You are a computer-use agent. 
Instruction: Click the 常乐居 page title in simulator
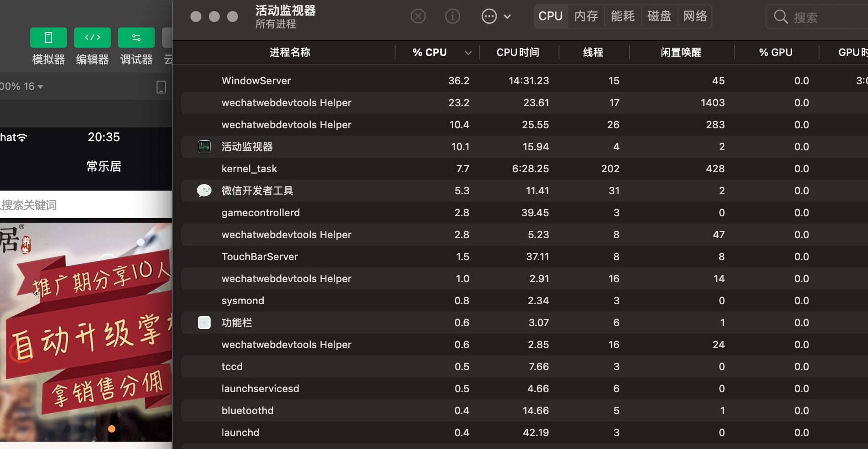[x=104, y=166]
